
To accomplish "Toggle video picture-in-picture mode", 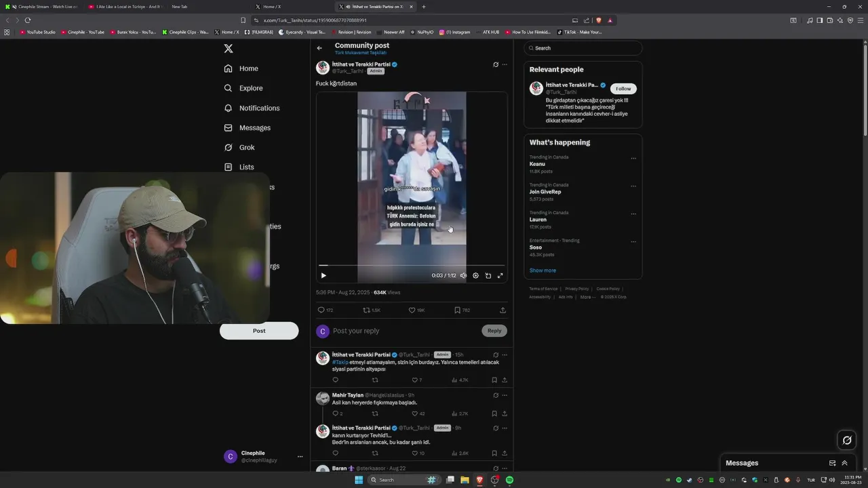I will (488, 276).
